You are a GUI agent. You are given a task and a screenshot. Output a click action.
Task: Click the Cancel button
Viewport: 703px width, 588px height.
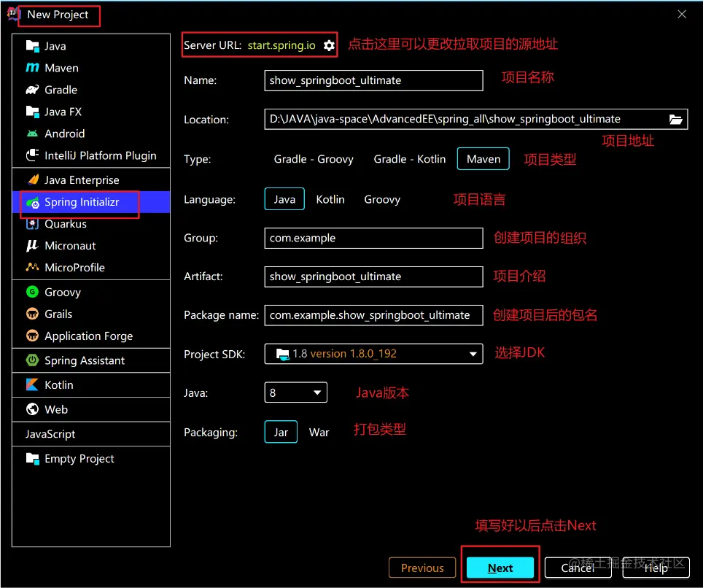pos(578,568)
